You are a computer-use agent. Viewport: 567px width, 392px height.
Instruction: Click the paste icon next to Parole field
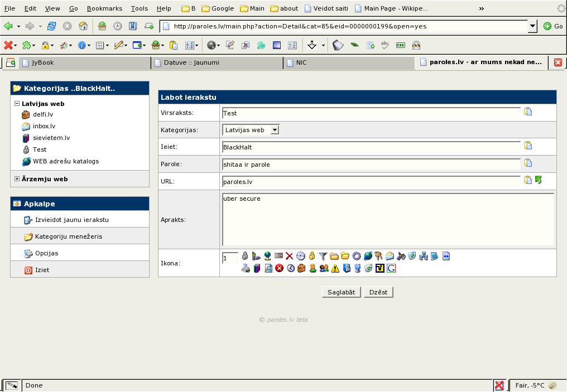pyautogui.click(x=528, y=162)
